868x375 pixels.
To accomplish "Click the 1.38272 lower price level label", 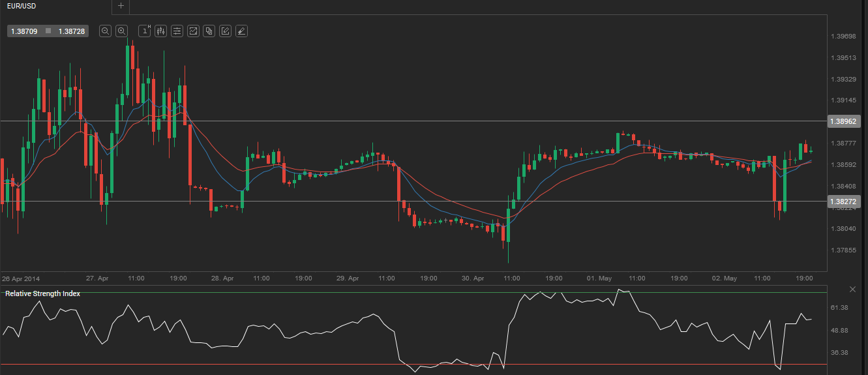I will (843, 202).
